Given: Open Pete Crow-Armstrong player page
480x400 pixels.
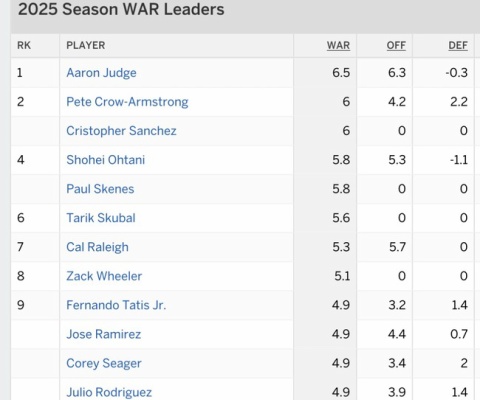Looking at the screenshot, I should coord(127,102).
